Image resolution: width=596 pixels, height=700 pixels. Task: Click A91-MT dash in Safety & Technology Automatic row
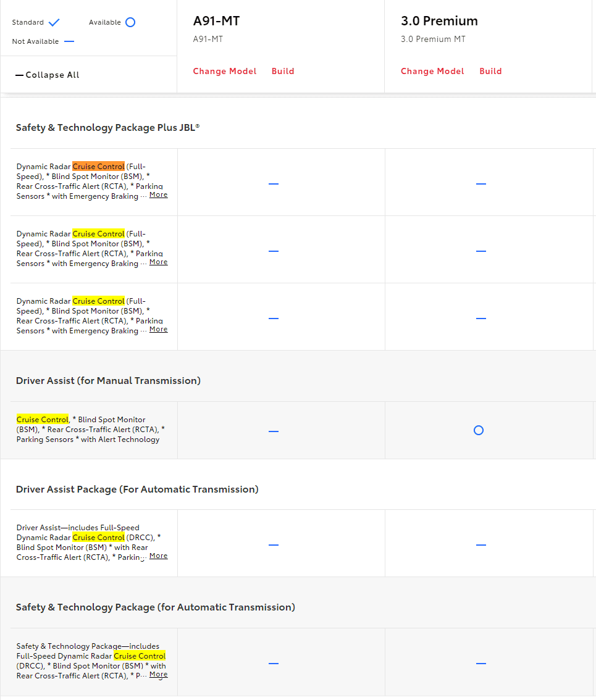click(x=274, y=664)
